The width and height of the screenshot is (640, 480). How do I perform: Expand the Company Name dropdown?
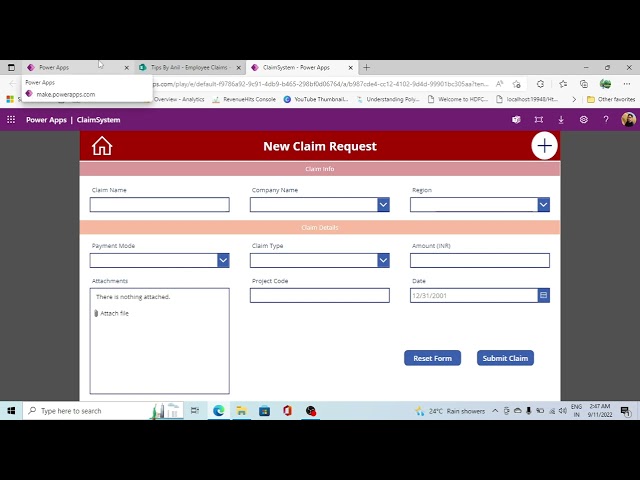click(x=383, y=204)
